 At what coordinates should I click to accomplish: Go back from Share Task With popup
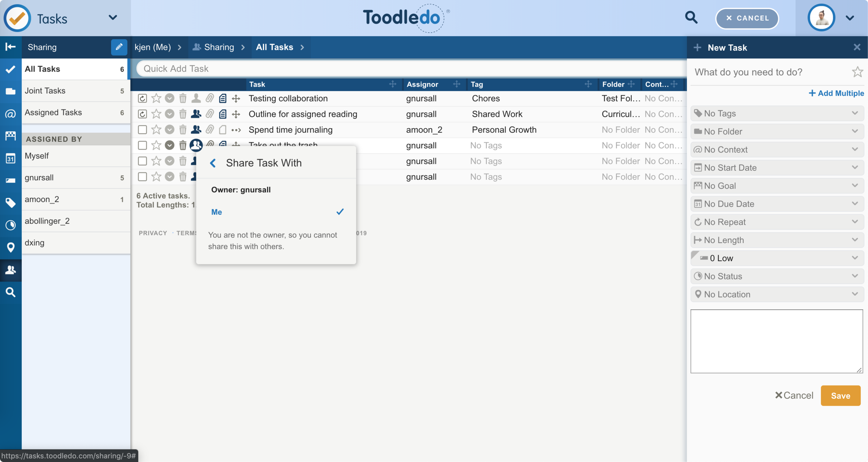pyautogui.click(x=213, y=163)
